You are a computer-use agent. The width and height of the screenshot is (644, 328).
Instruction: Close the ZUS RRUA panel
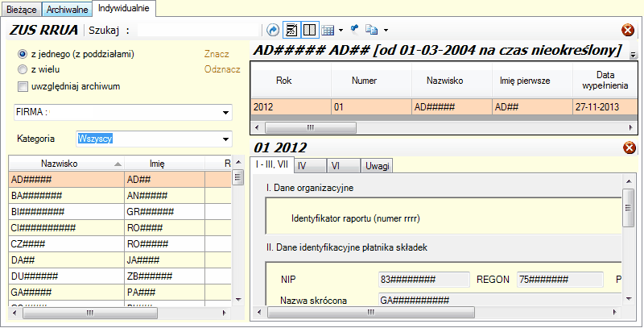(x=628, y=30)
